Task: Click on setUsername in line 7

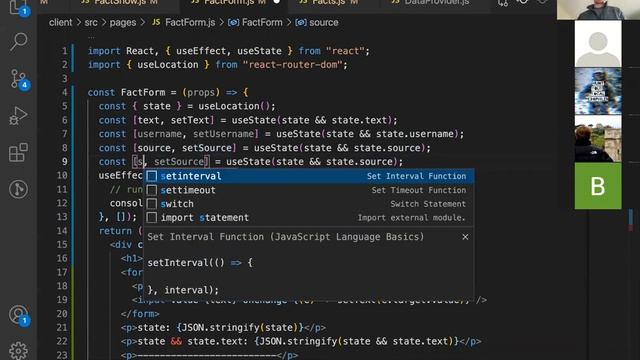Action: point(223,134)
